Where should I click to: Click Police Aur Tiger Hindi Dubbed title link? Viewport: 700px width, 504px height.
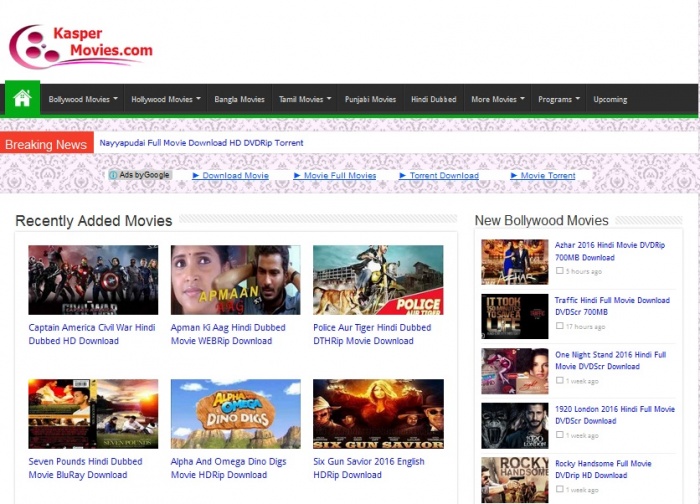coord(372,334)
